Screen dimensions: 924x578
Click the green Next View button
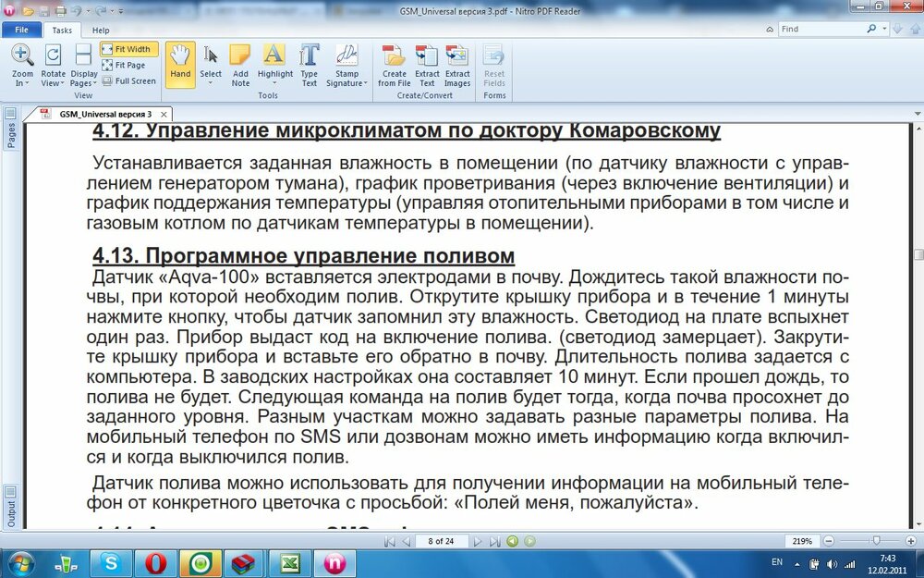pos(529,541)
